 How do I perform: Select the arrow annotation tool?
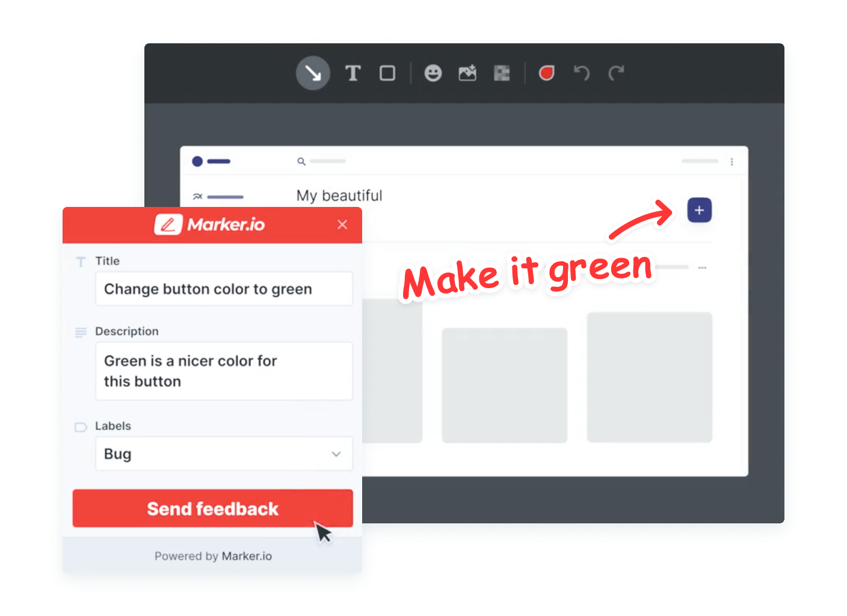click(313, 73)
